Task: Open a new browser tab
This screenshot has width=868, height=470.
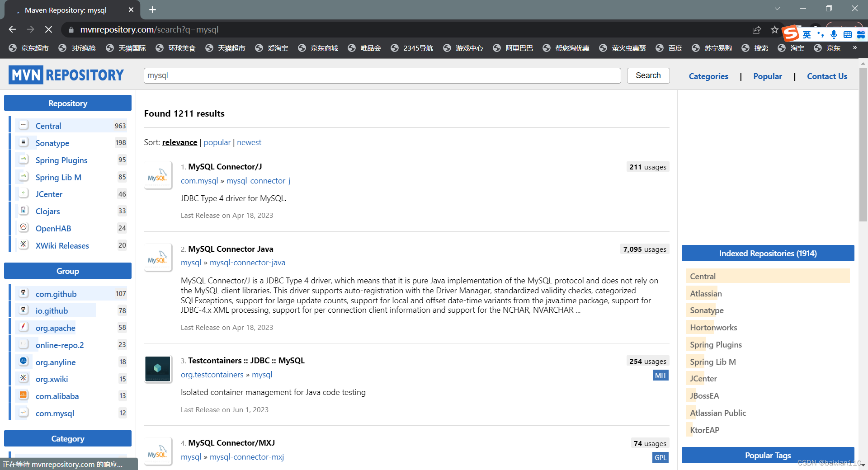Action: click(x=152, y=9)
